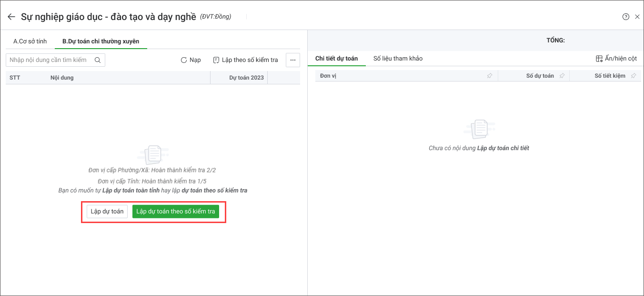Pin the Đơn vị column
The image size is (644, 296).
coord(490,76)
